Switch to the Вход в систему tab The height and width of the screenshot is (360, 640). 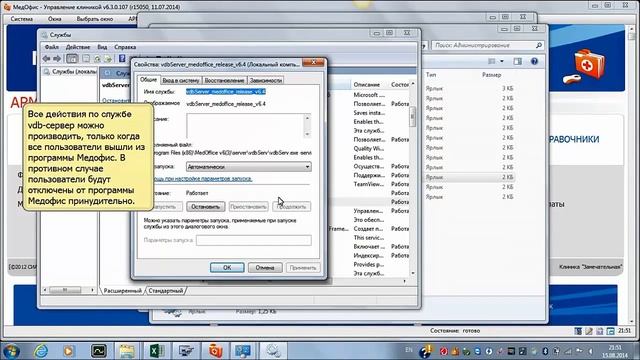tap(181, 80)
